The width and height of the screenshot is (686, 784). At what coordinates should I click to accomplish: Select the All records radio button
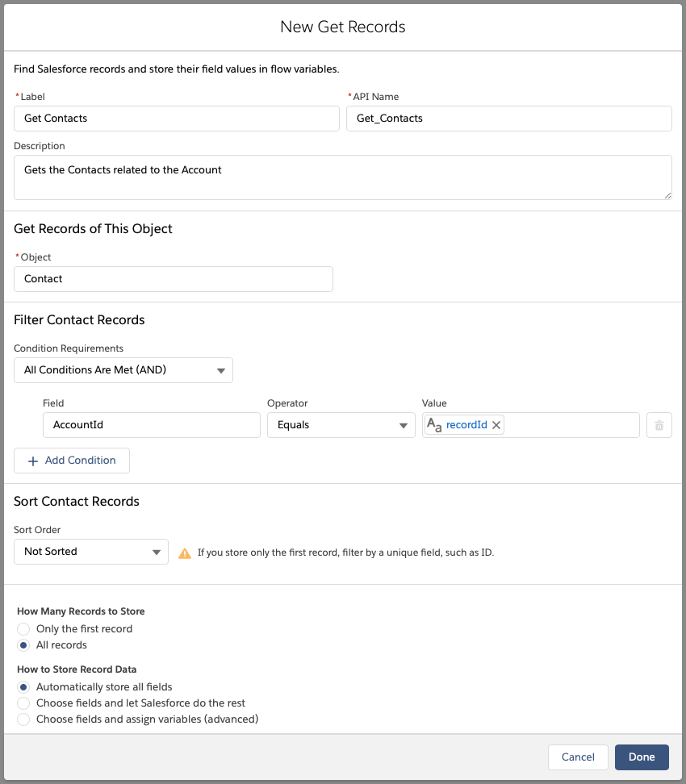click(23, 645)
